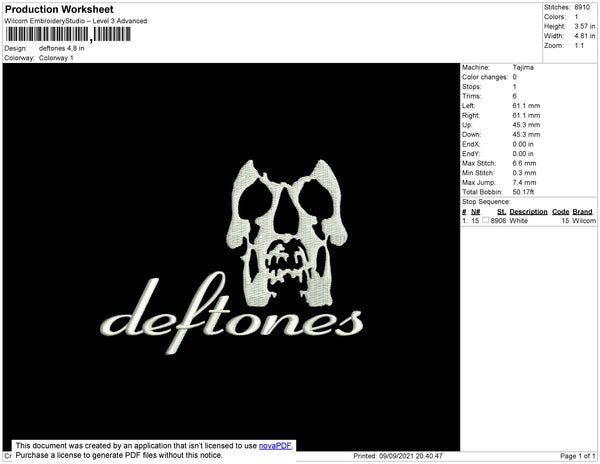
Task: Select the 'Wilcom EmbroideryStudio – Level 3 Advanced' text
Action: point(76,21)
